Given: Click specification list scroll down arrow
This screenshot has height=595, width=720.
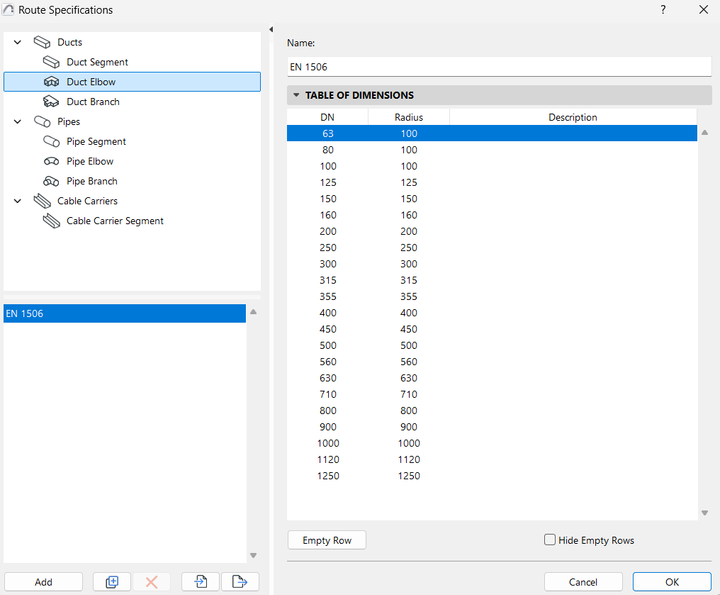Looking at the screenshot, I should (253, 556).
